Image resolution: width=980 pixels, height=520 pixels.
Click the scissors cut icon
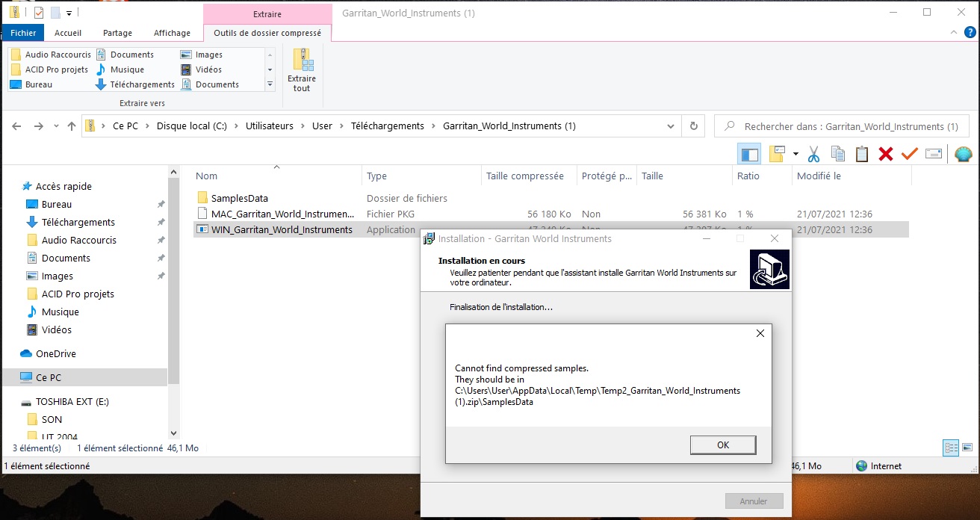click(813, 154)
